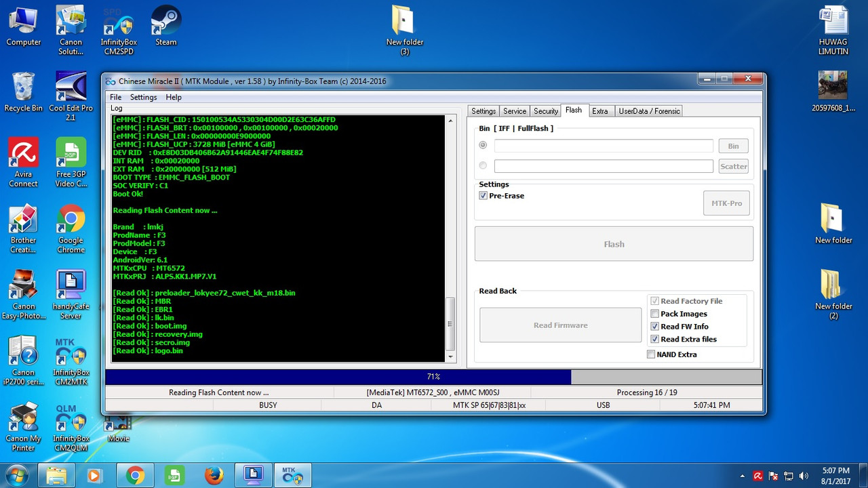Open the File menu
868x488 pixels.
116,97
